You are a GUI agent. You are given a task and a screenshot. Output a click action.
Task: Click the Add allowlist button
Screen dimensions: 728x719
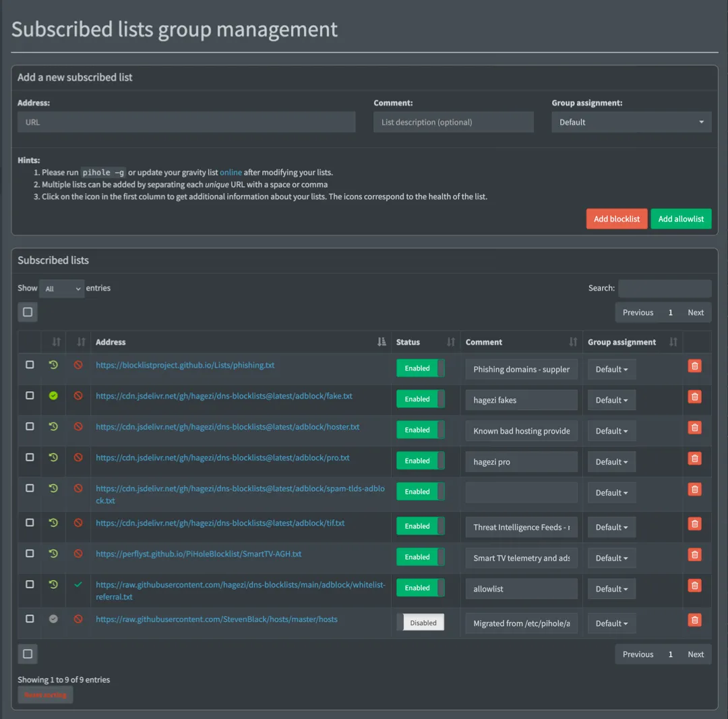[x=681, y=219]
